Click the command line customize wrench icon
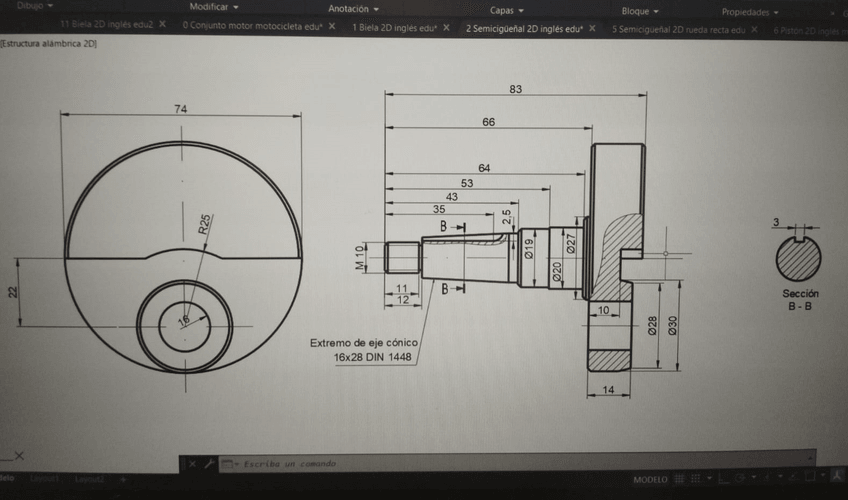848x500 pixels. pyautogui.click(x=208, y=464)
